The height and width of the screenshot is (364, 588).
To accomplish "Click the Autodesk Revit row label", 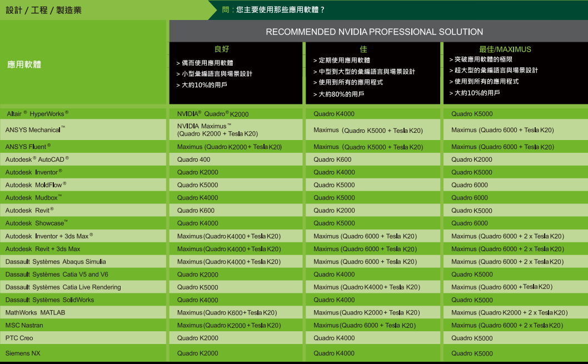I will (29, 210).
